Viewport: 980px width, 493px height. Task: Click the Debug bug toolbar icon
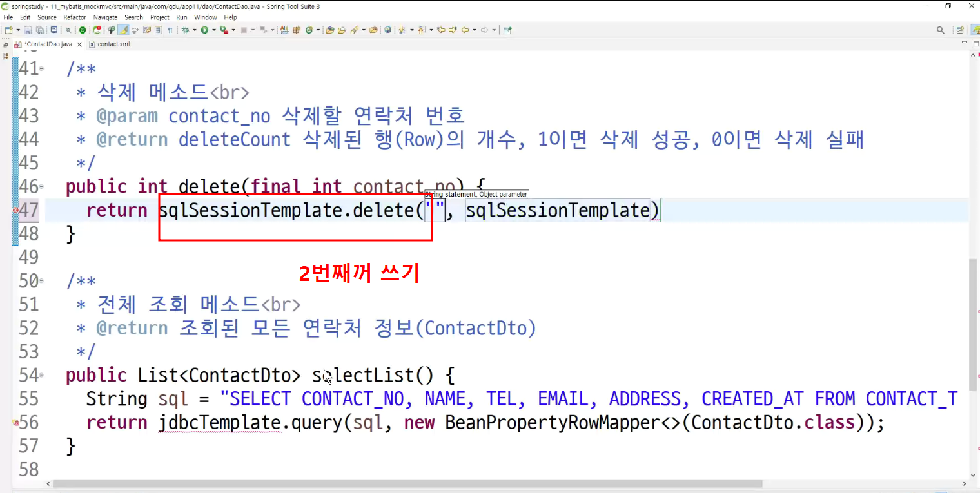[185, 30]
